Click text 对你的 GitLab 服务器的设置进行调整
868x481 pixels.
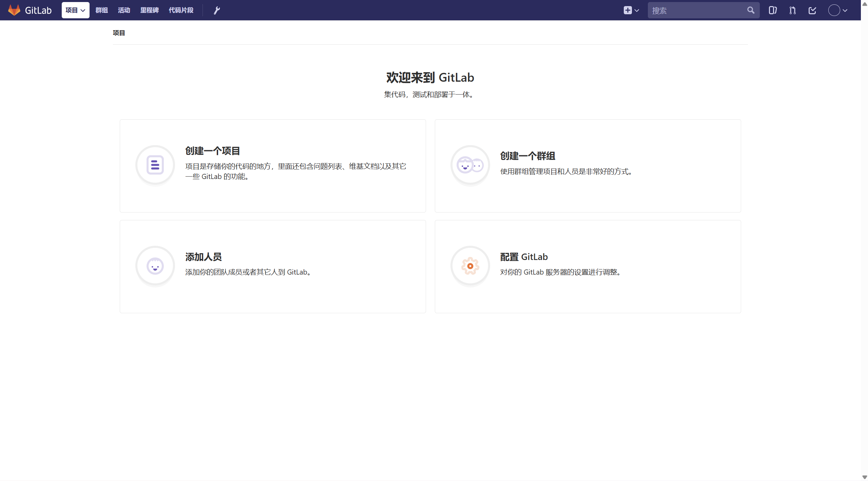click(x=561, y=272)
